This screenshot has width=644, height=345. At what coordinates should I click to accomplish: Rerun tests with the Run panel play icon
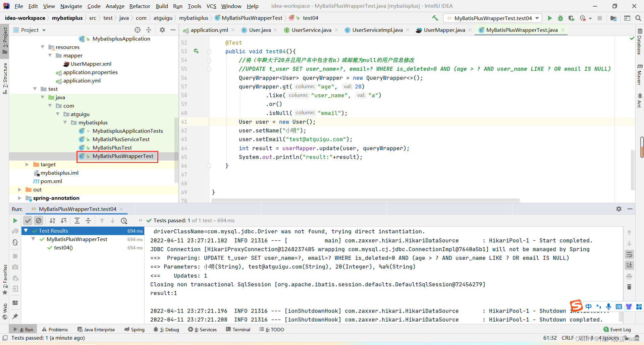15,221
